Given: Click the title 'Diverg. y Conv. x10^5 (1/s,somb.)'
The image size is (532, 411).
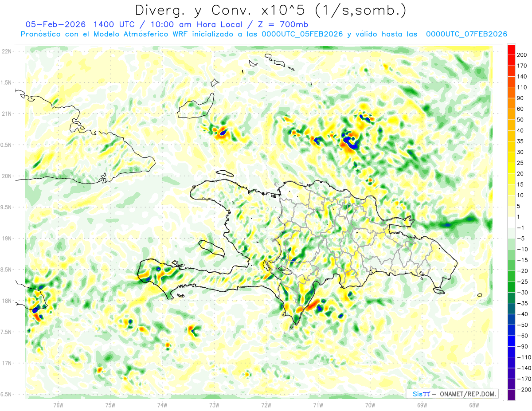Looking at the screenshot, I should 270,10.
